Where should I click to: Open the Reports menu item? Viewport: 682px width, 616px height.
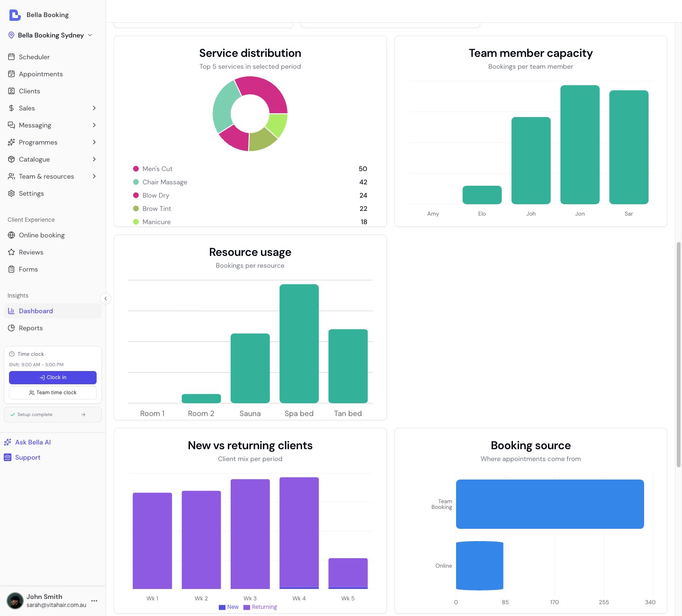(53, 328)
